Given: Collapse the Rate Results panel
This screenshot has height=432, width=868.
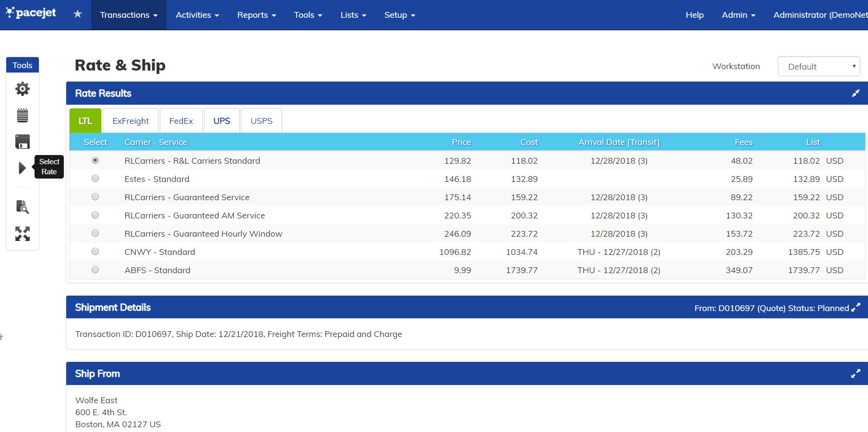Looking at the screenshot, I should point(856,93).
